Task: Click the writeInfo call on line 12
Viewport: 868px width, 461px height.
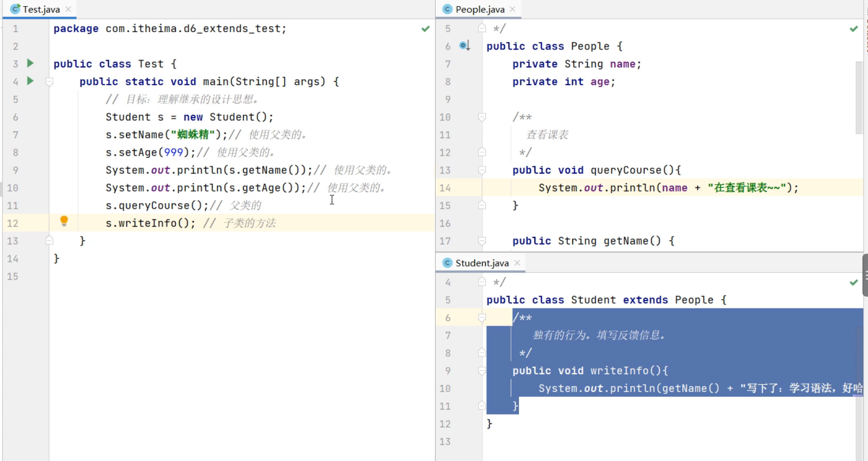Action: coord(147,223)
